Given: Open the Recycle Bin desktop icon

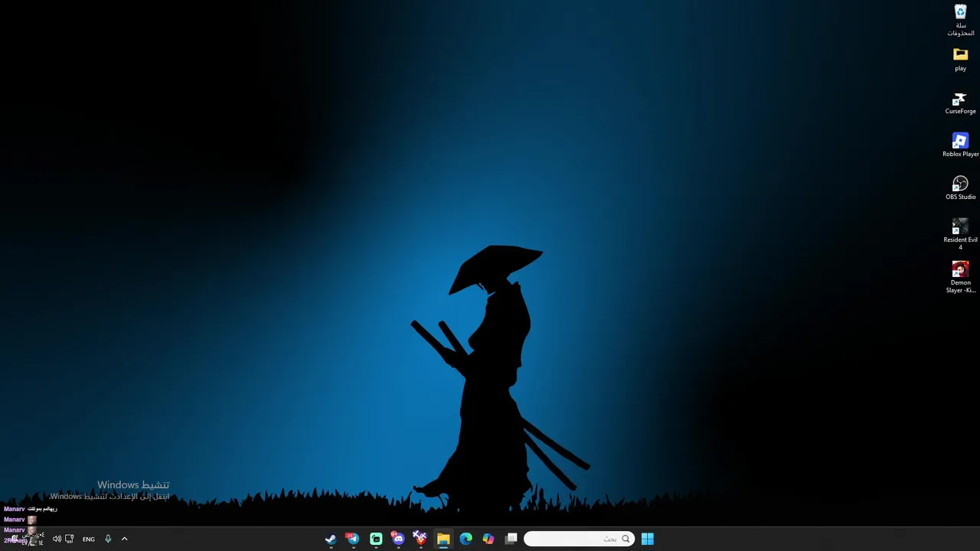Looking at the screenshot, I should (960, 20).
